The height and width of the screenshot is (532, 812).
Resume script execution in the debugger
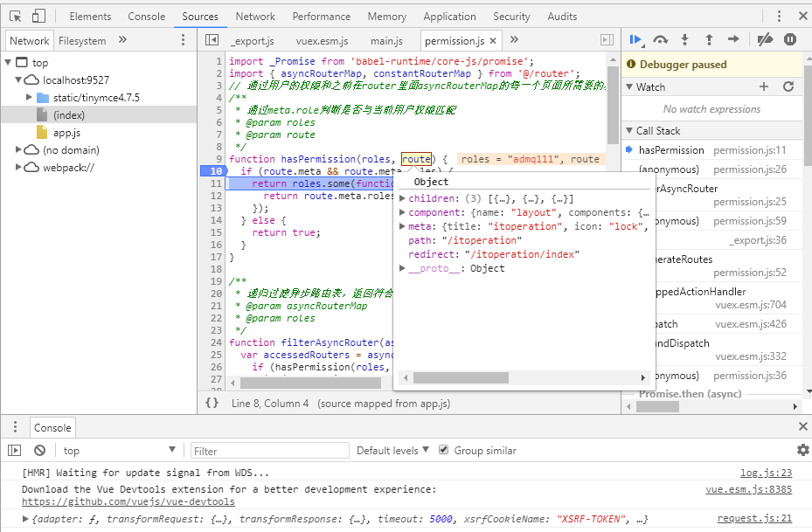click(635, 39)
